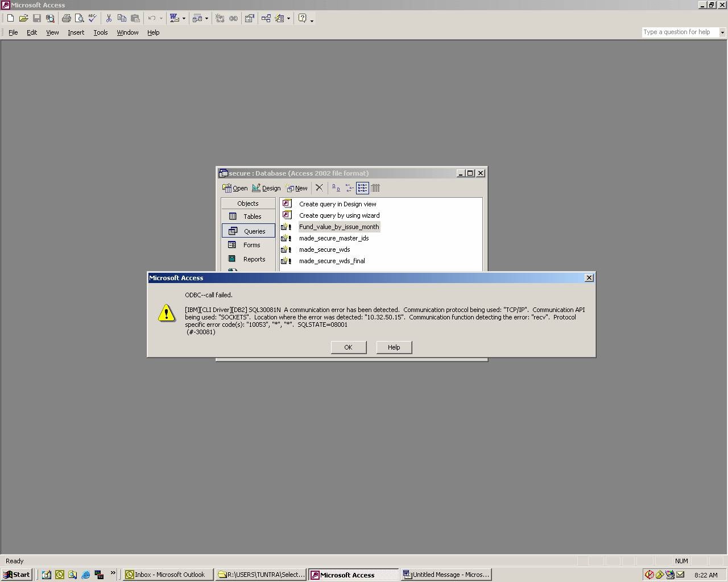Click the Internet Explorer quick launch icon
This screenshot has width=728, height=582.
point(85,575)
